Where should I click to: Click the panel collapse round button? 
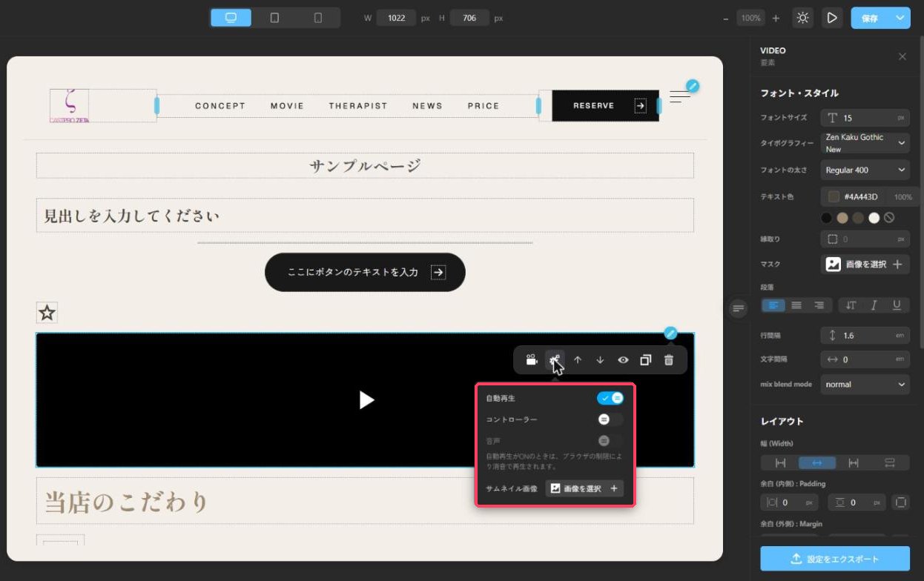[738, 308]
